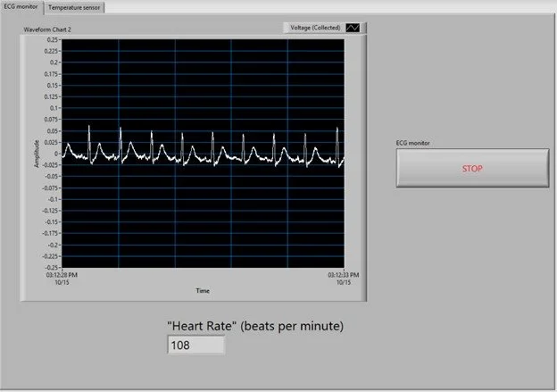The image size is (557, 392).
Task: Click the 0.25 top amplitude scale value
Action: [52, 40]
